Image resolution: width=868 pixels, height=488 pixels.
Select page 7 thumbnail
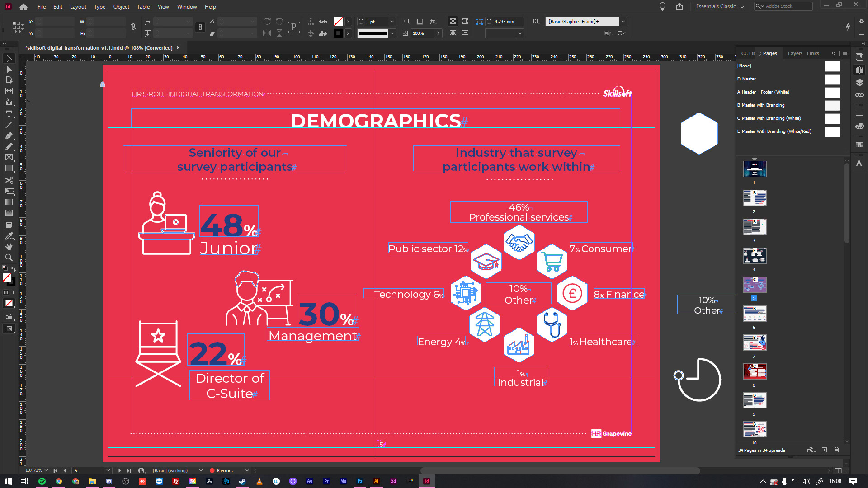pos(755,343)
